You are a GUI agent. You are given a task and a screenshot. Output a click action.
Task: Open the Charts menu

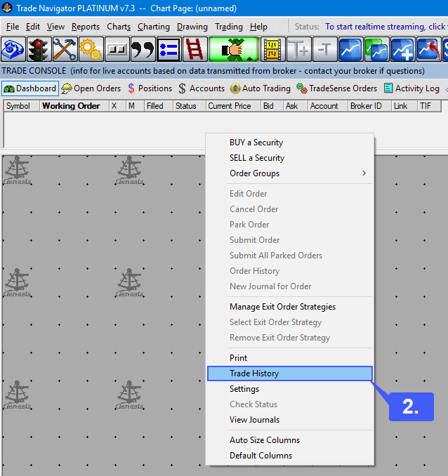pos(119,27)
